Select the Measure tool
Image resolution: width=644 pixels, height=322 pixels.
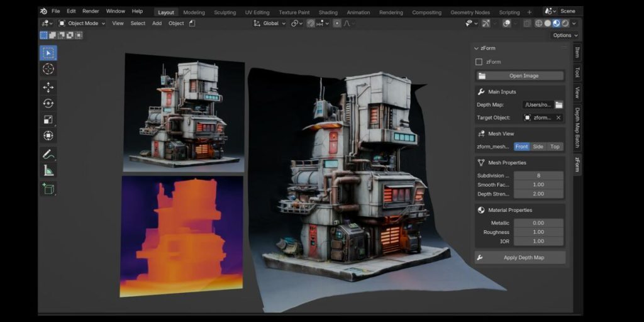click(48, 170)
